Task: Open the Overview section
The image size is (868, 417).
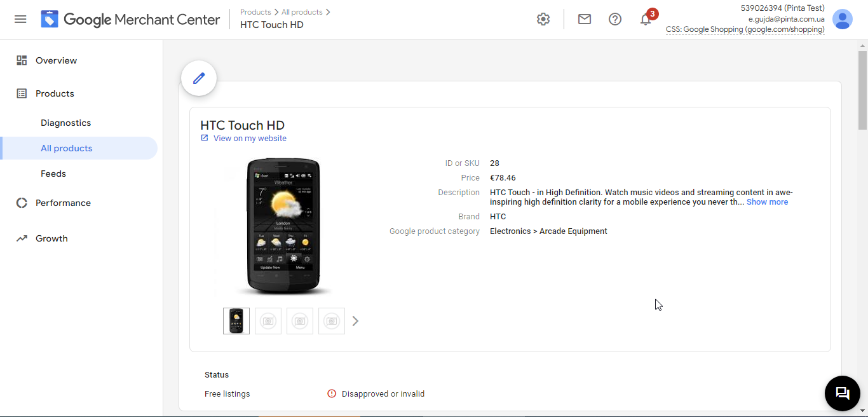Action: tap(56, 60)
